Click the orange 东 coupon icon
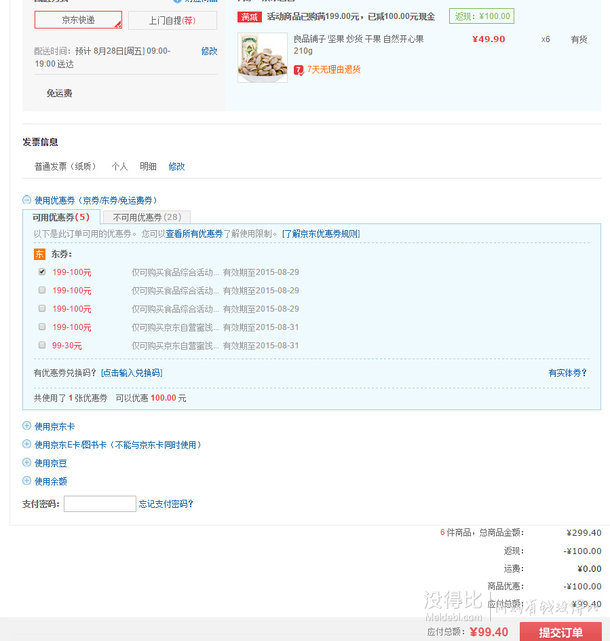 [x=39, y=254]
